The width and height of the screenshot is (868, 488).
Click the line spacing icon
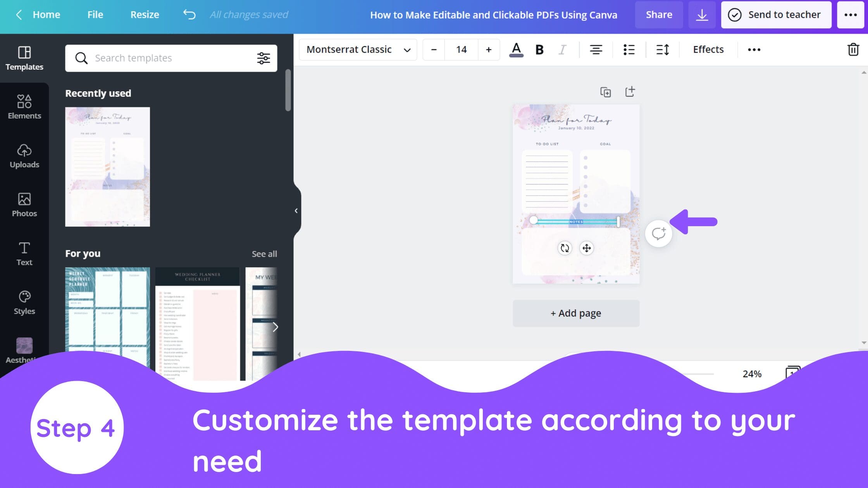coord(662,49)
